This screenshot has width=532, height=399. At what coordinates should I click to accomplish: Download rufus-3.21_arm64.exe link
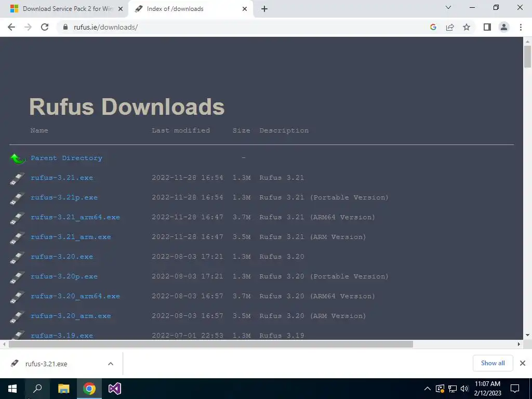[75, 217]
